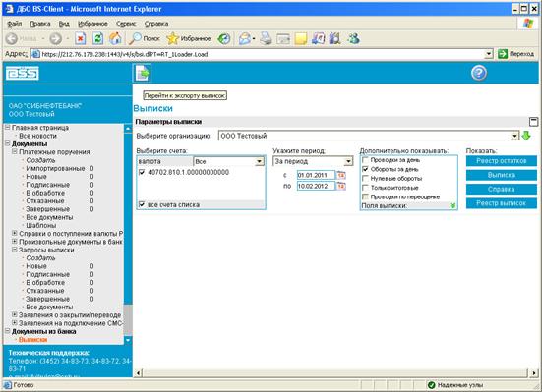542x392 pixels.
Task: Expand Справки о поступлении валюты node
Action: coord(15,233)
